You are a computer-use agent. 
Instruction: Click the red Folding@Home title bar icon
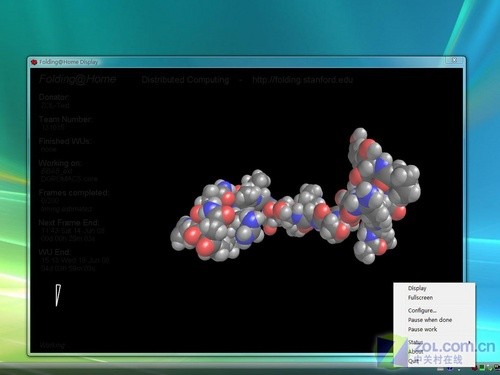34,62
